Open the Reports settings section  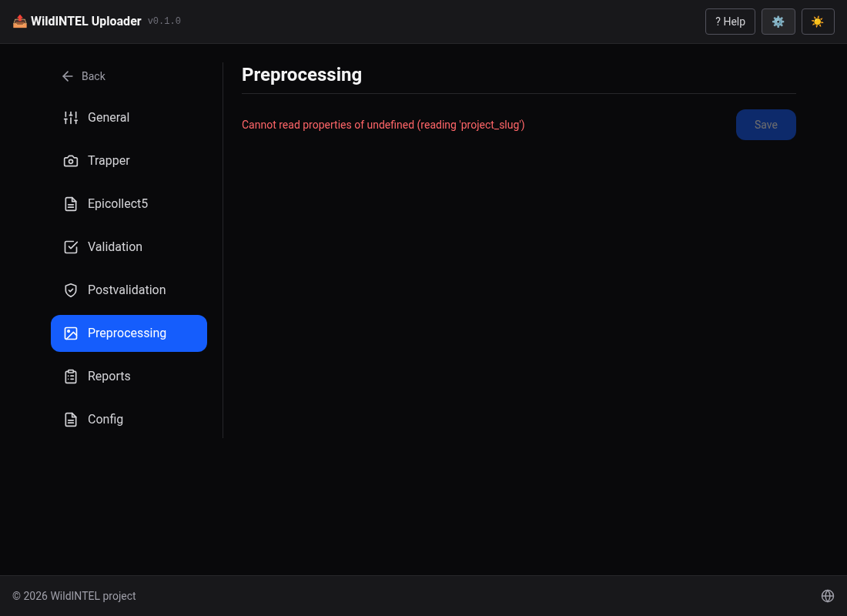pos(129,376)
